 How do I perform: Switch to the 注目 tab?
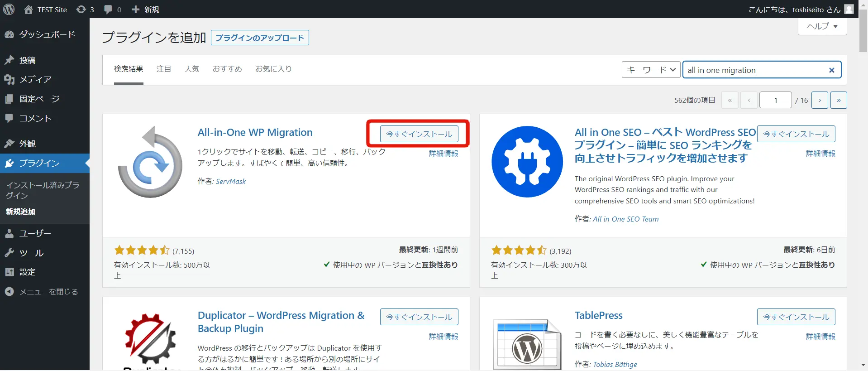click(164, 69)
